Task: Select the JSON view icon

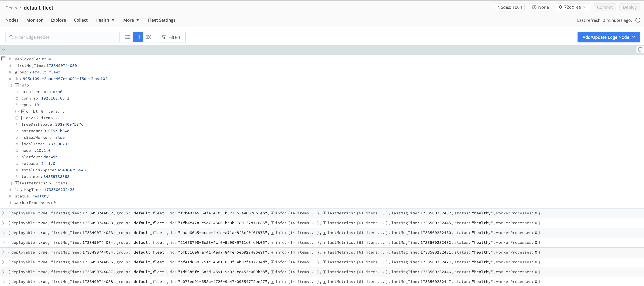Action: tap(138, 37)
